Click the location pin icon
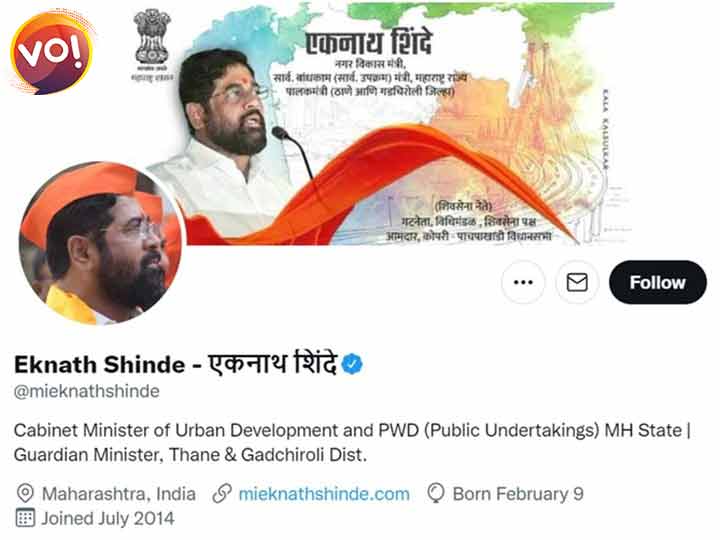The width and height of the screenshot is (720, 540). click(25, 494)
